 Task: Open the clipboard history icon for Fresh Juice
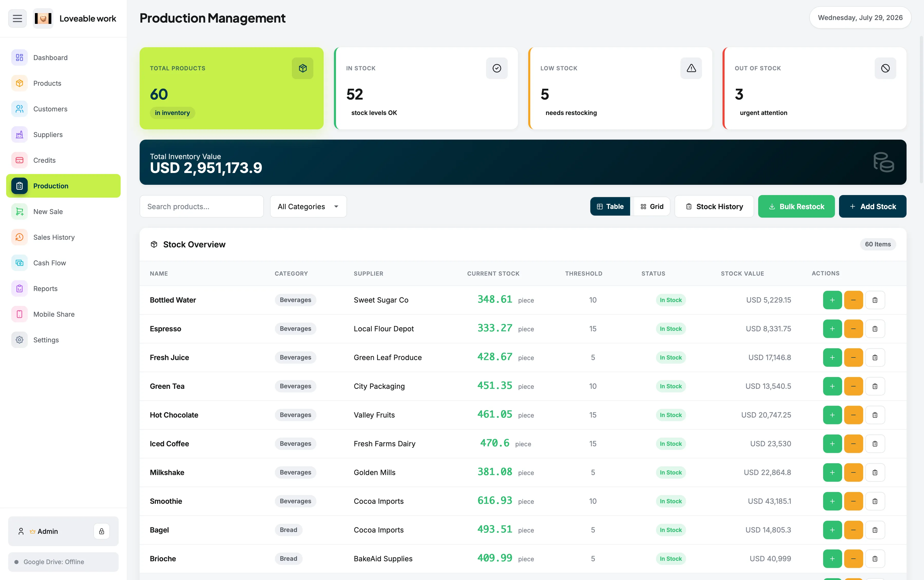(x=875, y=357)
